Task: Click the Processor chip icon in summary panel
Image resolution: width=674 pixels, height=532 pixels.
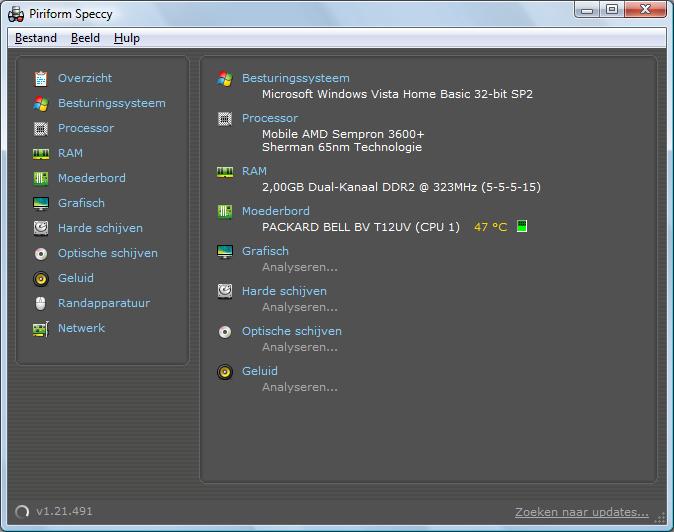Action: pyautogui.click(x=225, y=119)
